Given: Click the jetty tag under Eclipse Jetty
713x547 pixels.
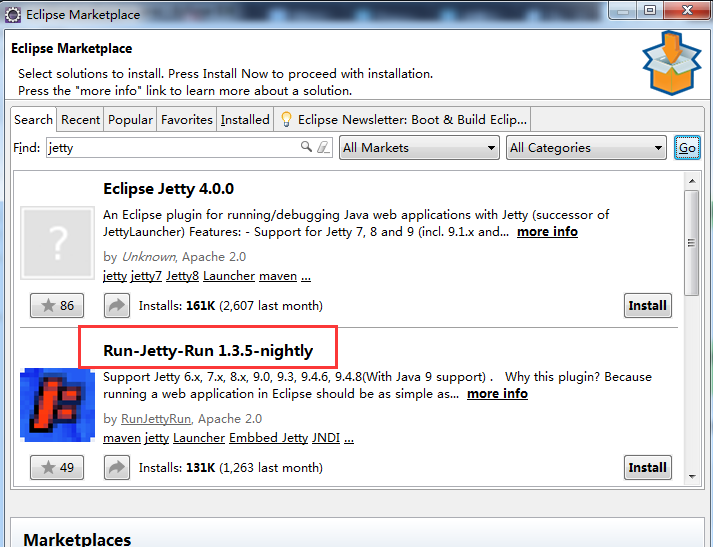Looking at the screenshot, I should pyautogui.click(x=115, y=276).
